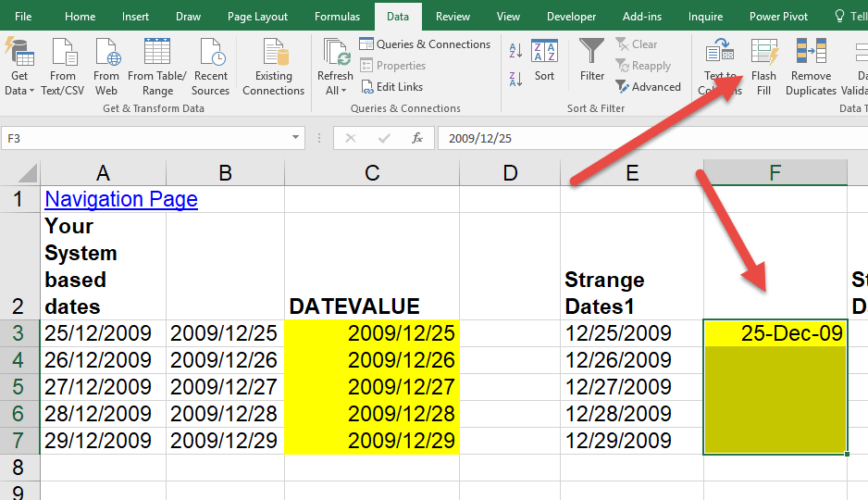Click the formula bar showing 2009/12/25
Viewport: 868px width, 500px height.
[652, 138]
